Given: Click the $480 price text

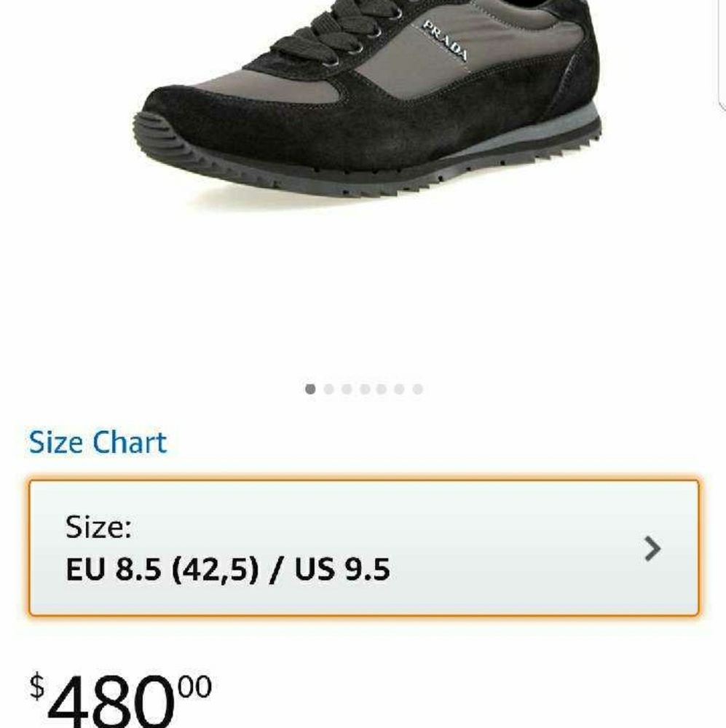Looking at the screenshot, I should pyautogui.click(x=121, y=700).
